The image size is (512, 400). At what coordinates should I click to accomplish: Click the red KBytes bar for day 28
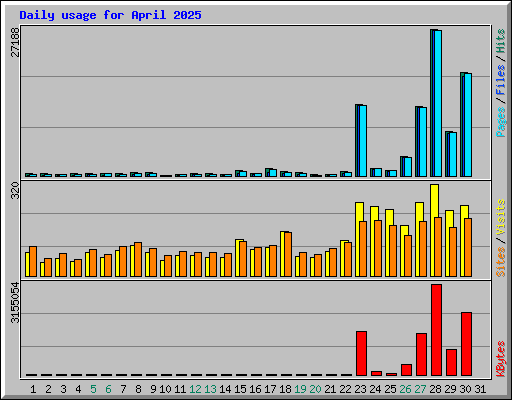pyautogui.click(x=436, y=330)
